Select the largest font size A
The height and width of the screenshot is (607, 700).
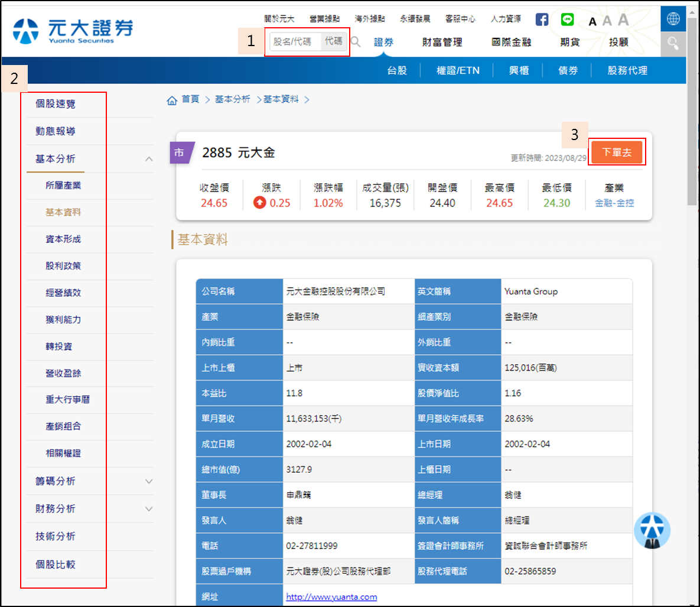pyautogui.click(x=623, y=20)
